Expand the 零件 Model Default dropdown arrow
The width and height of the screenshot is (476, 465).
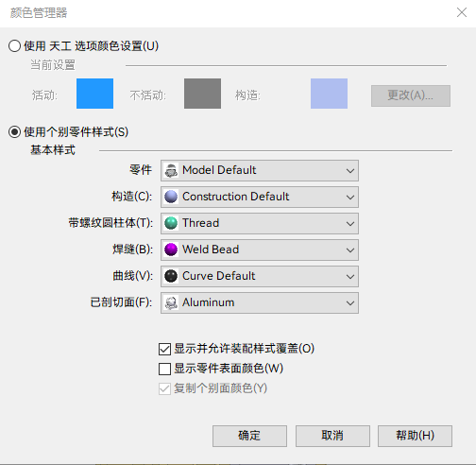350,171
